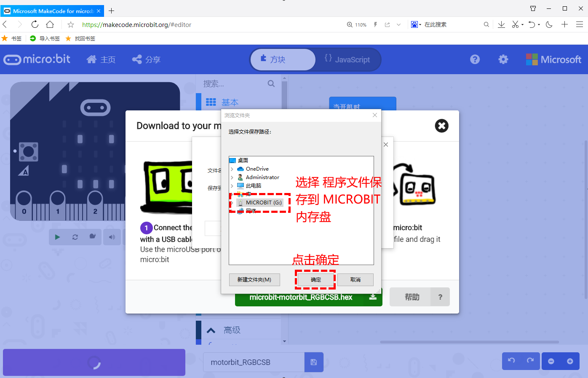
Task: Click the 分享 share button
Action: (x=146, y=59)
